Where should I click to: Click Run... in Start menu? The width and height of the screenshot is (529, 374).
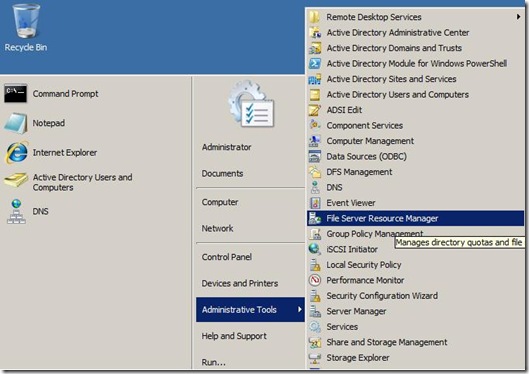[214, 363]
